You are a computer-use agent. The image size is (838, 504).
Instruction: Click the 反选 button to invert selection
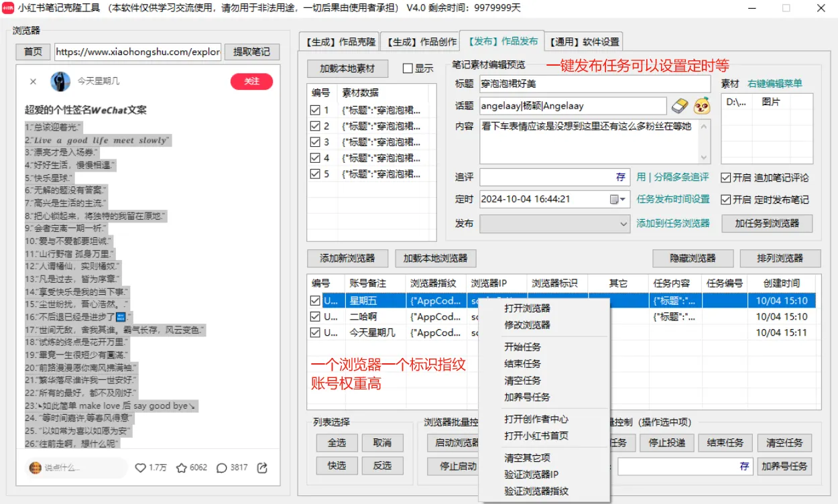coord(382,465)
